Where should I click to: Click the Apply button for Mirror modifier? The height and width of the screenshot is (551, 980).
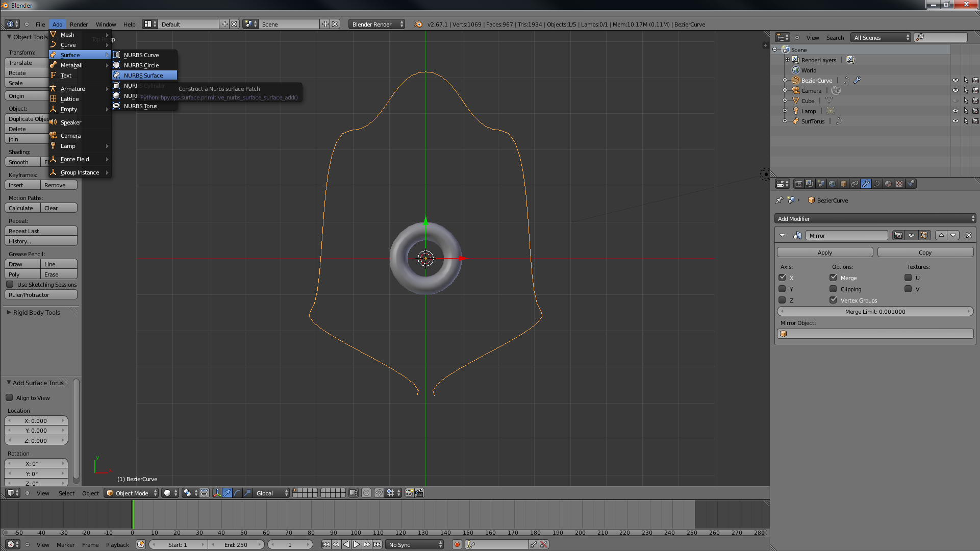pyautogui.click(x=824, y=253)
